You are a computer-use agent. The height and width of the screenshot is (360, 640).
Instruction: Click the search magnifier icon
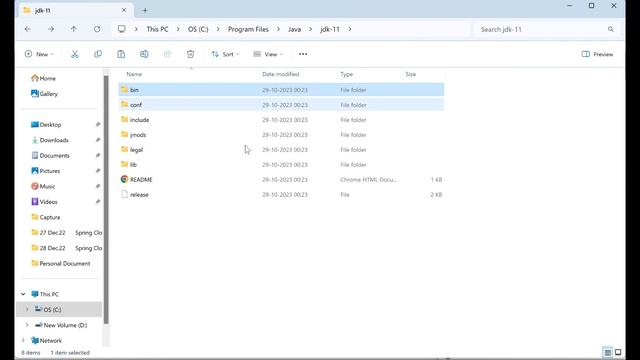611,29
